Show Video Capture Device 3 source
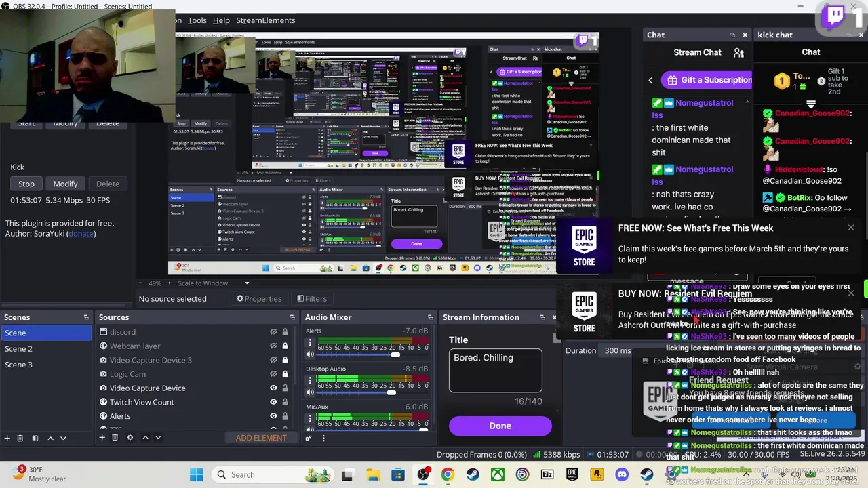Viewport: 868px width, 488px height. (x=273, y=360)
